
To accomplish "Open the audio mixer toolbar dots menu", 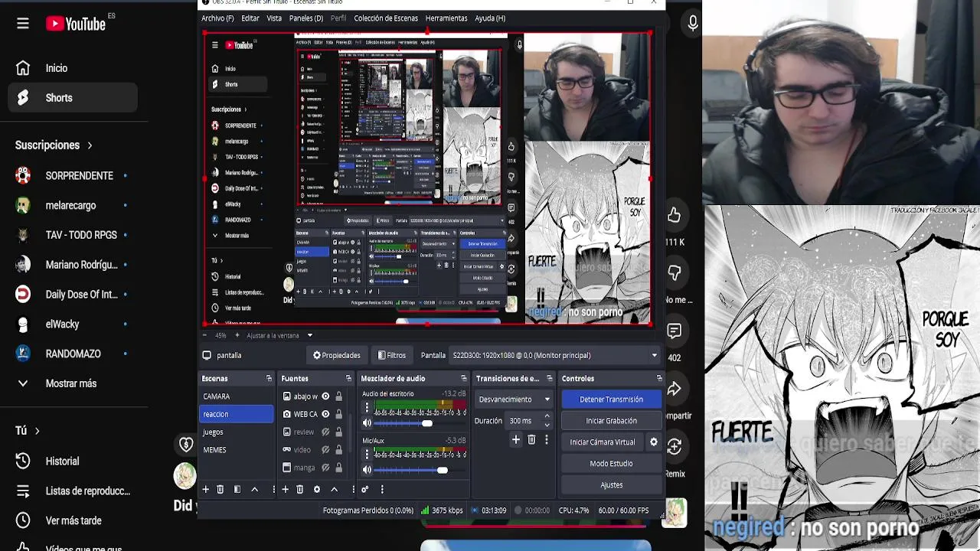I will (382, 489).
